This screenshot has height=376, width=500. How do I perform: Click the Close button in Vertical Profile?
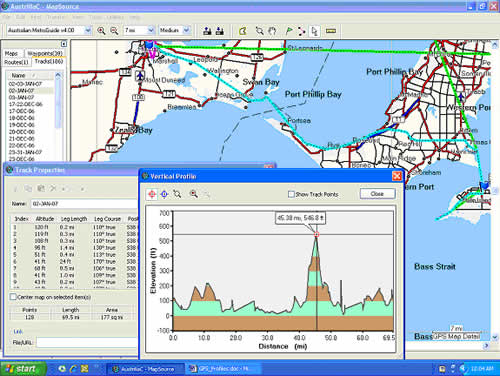pos(377,194)
